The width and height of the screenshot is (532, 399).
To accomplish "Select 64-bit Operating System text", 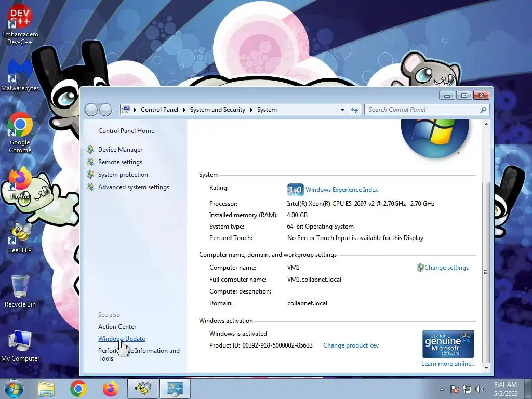I will 320,227.
